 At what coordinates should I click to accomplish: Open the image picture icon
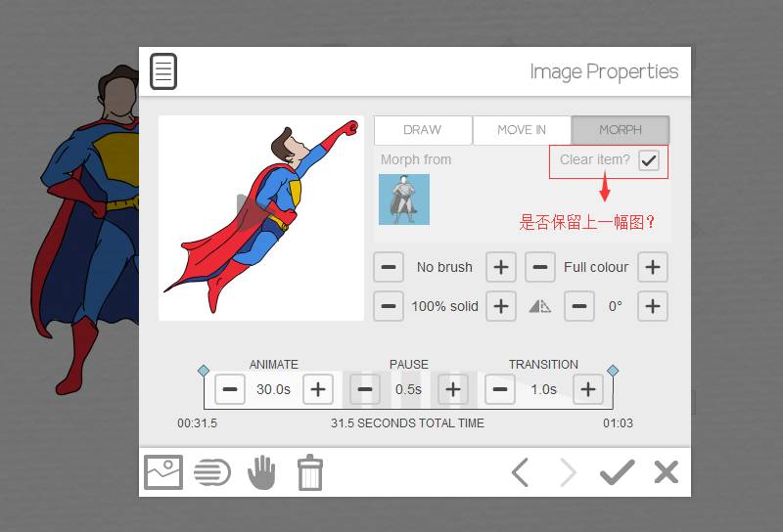(163, 472)
